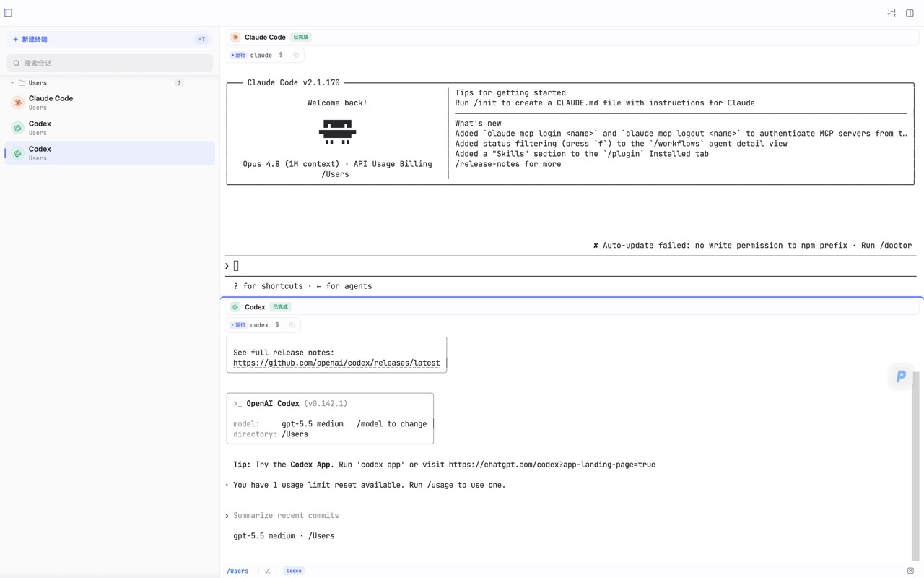The width and height of the screenshot is (924, 578).
Task: Click the 'directory: /Users' line in Codex box
Action: 271,434
